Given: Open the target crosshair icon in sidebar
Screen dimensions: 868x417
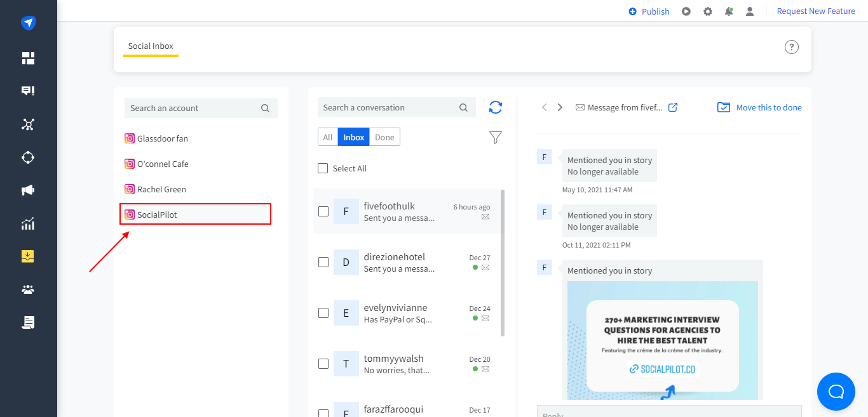Looking at the screenshot, I should click(x=28, y=157).
